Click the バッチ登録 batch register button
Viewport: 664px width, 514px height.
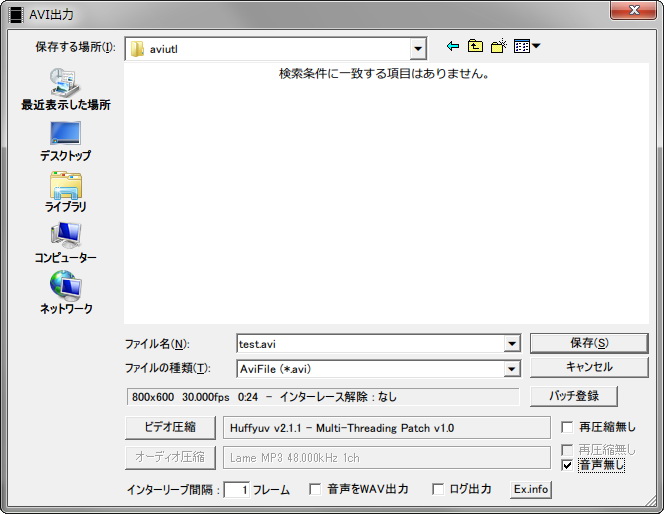573,396
